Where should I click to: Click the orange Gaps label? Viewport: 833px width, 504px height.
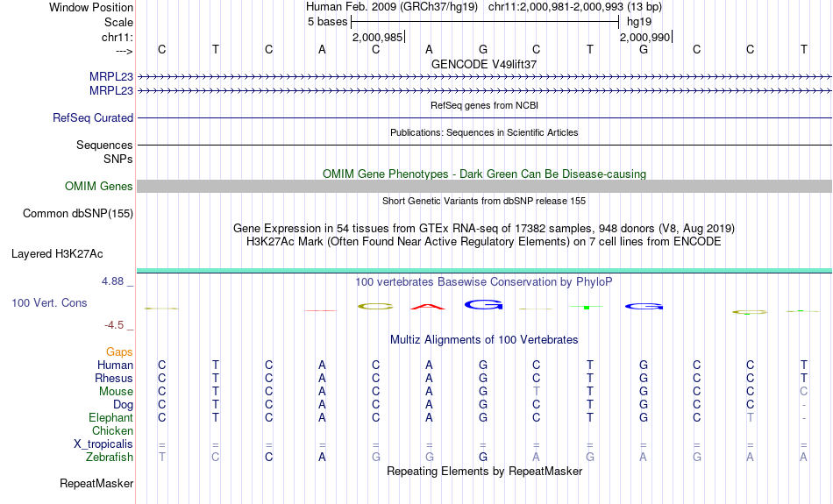point(119,352)
